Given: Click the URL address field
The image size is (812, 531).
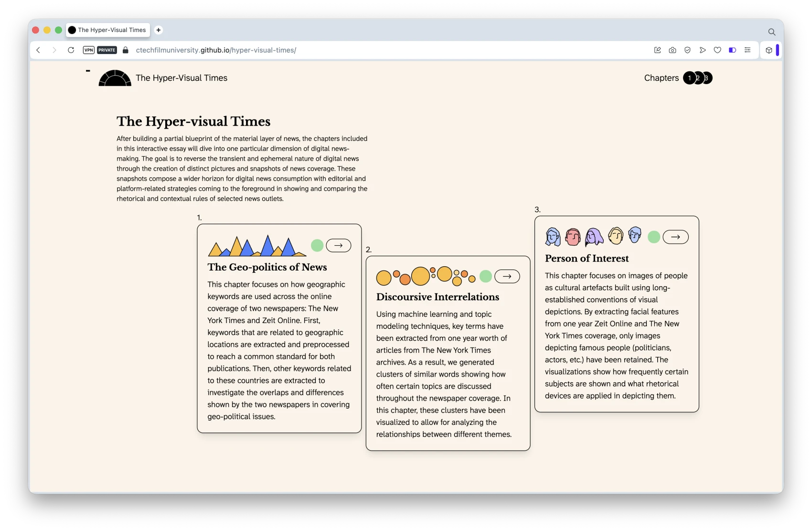Looking at the screenshot, I should (216, 50).
